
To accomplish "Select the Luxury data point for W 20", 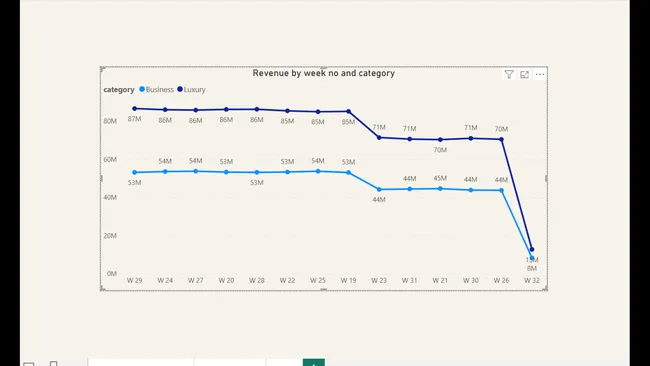I will pyautogui.click(x=226, y=109).
